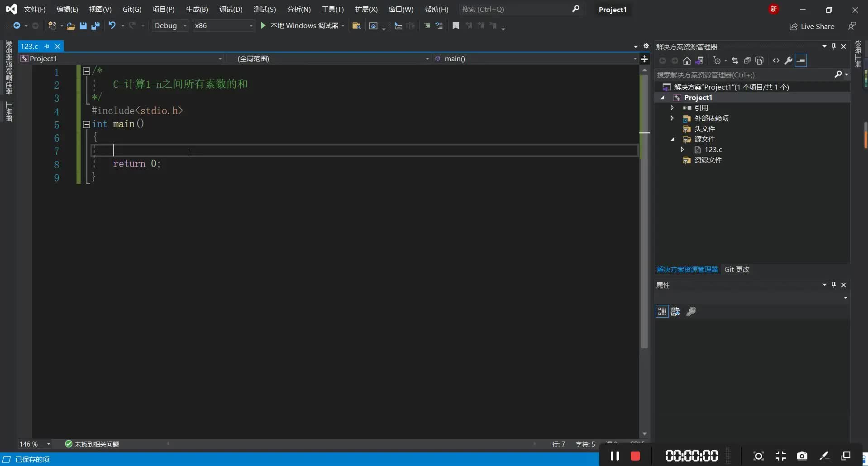Open the x86 platform dropdown
This screenshot has height=466, width=868.
pyautogui.click(x=224, y=26)
